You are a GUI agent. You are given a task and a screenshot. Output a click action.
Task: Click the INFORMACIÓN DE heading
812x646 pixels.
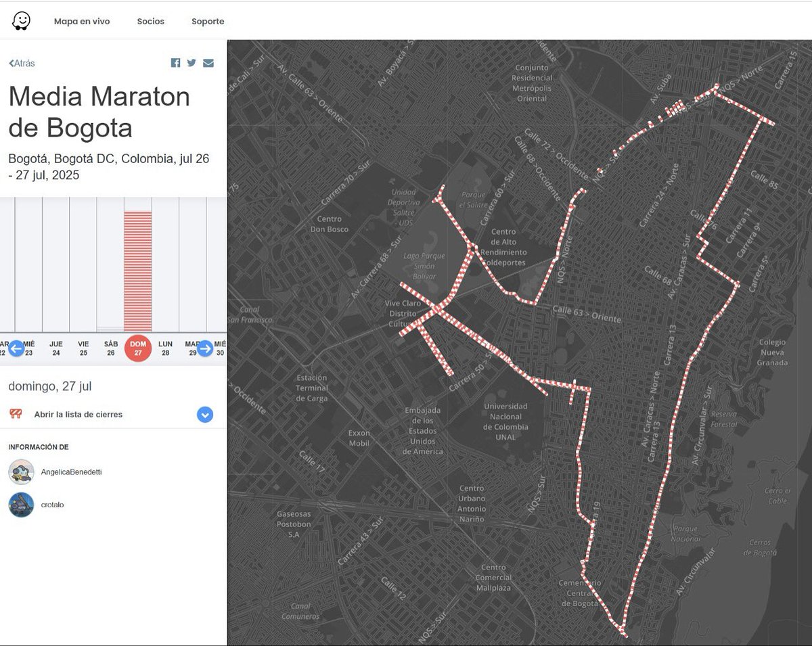pos(39,447)
